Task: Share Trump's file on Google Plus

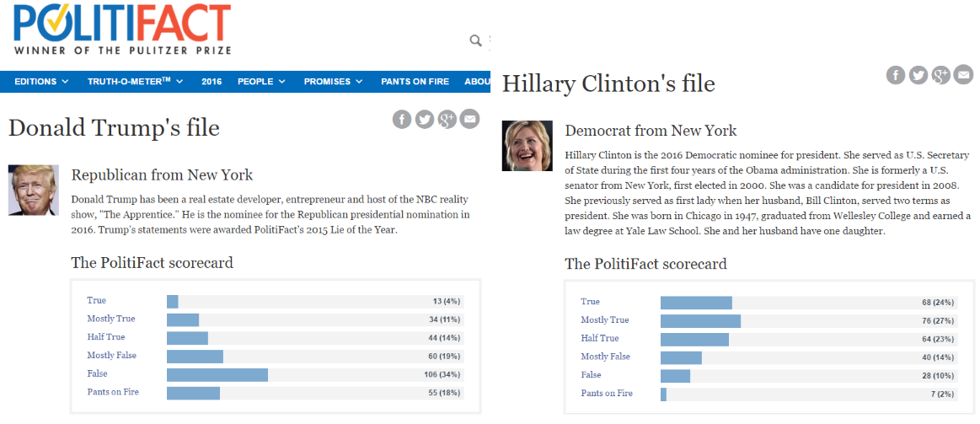Action: click(447, 119)
